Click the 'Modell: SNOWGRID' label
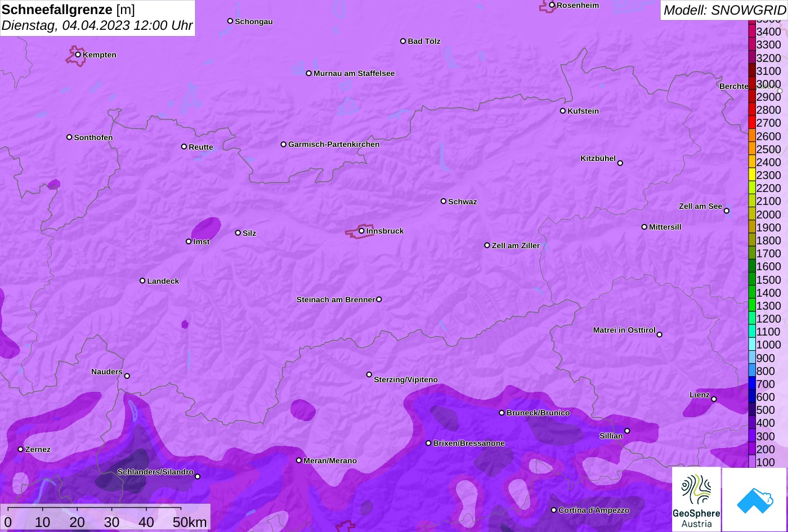This screenshot has width=788, height=532. point(724,10)
